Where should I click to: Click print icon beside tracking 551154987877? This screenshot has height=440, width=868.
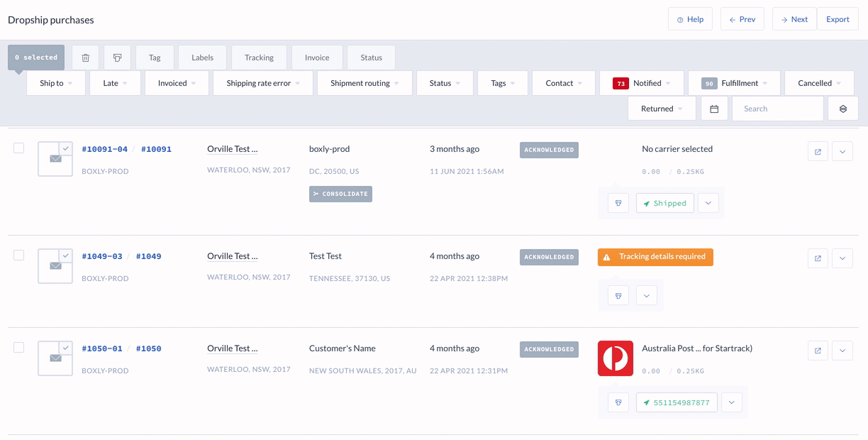point(618,402)
